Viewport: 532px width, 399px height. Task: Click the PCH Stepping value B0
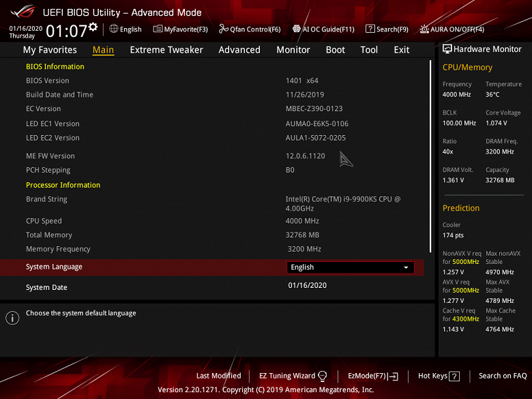click(x=290, y=170)
